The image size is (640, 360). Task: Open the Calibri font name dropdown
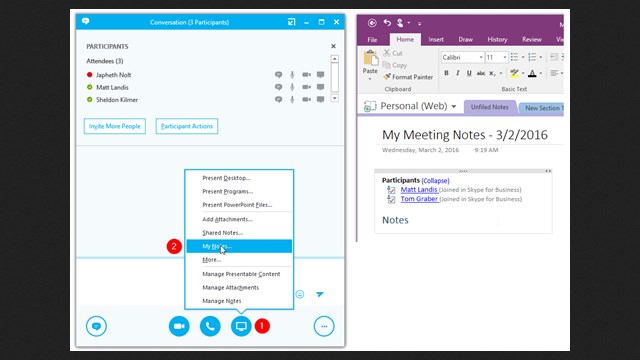click(480, 57)
